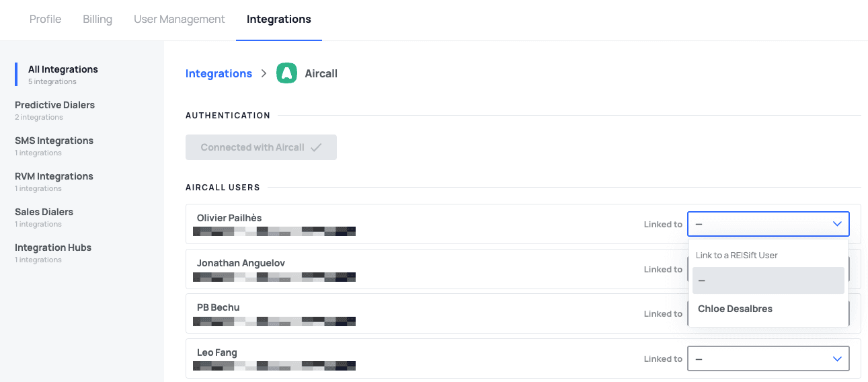Click the breadcrumb chevron arrow icon

click(x=264, y=73)
